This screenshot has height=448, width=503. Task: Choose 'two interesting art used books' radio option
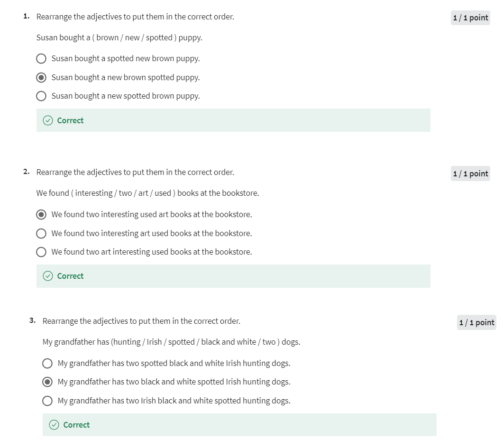pos(41,233)
